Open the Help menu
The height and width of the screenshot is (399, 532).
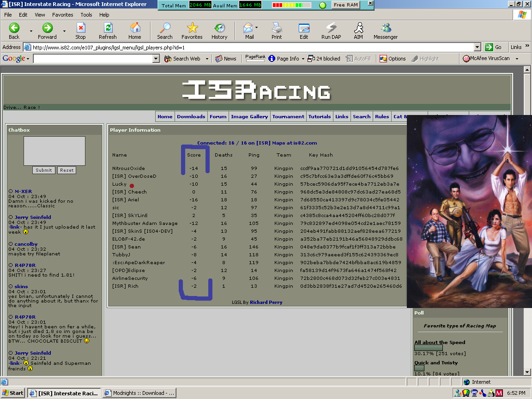point(104,15)
